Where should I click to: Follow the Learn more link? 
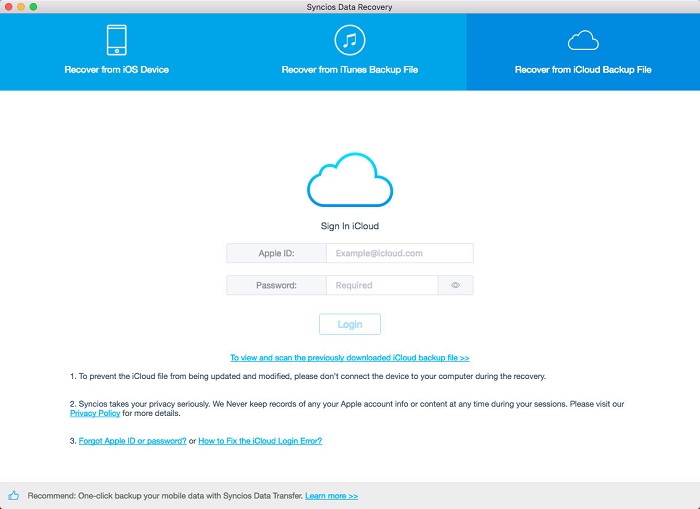[331, 496]
